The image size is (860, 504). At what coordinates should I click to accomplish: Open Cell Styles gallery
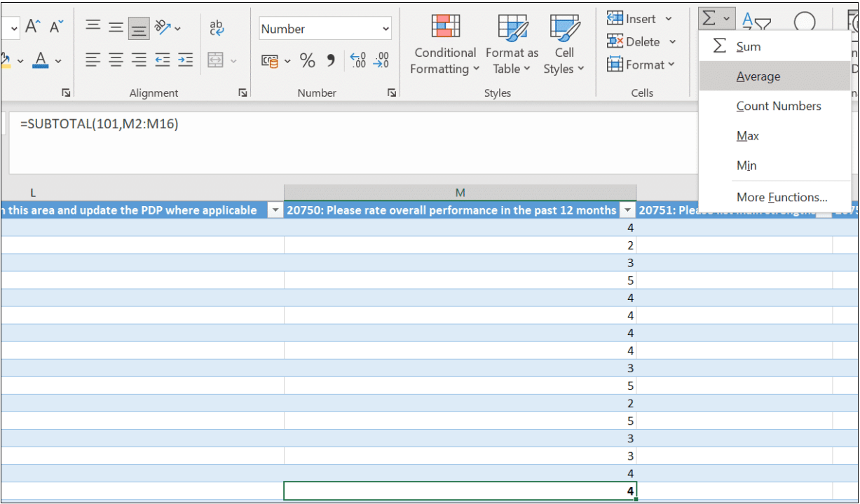point(564,45)
